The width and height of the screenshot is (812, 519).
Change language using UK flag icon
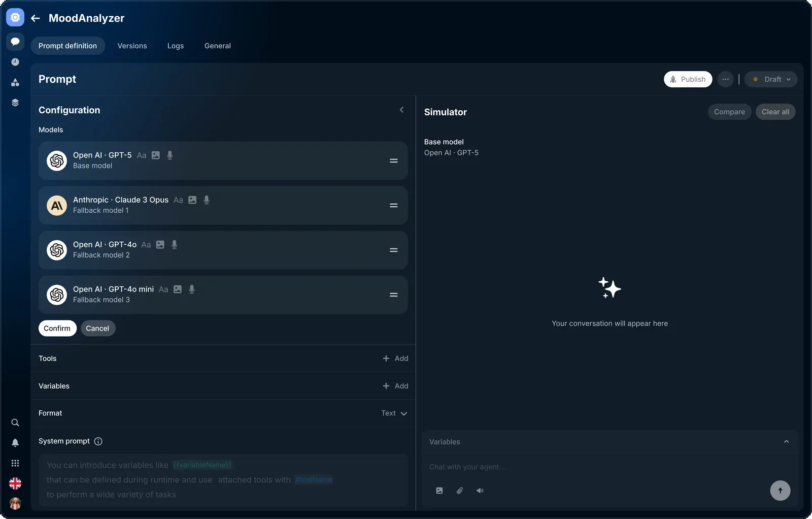coord(15,483)
